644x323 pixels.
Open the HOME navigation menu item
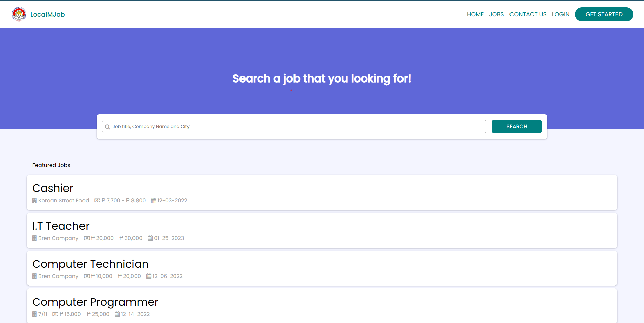pyautogui.click(x=475, y=14)
